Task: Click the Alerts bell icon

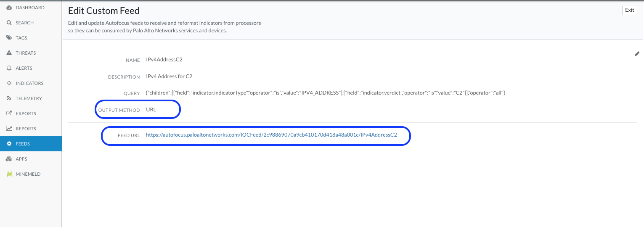Action: (9, 68)
